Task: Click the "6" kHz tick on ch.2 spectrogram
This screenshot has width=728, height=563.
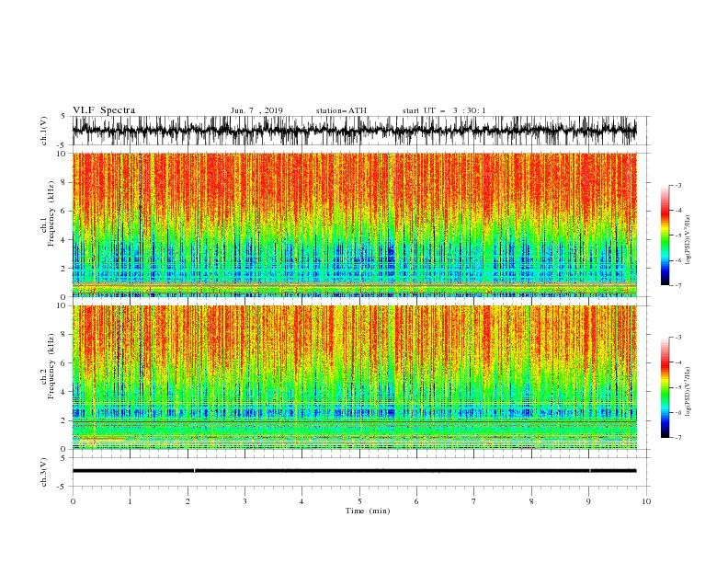Action: [x=65, y=363]
